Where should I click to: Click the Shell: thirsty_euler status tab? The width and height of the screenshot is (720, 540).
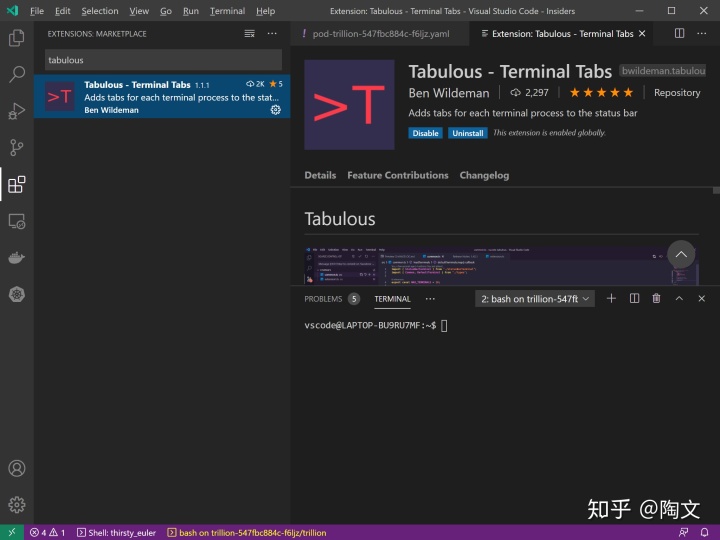[x=116, y=533]
